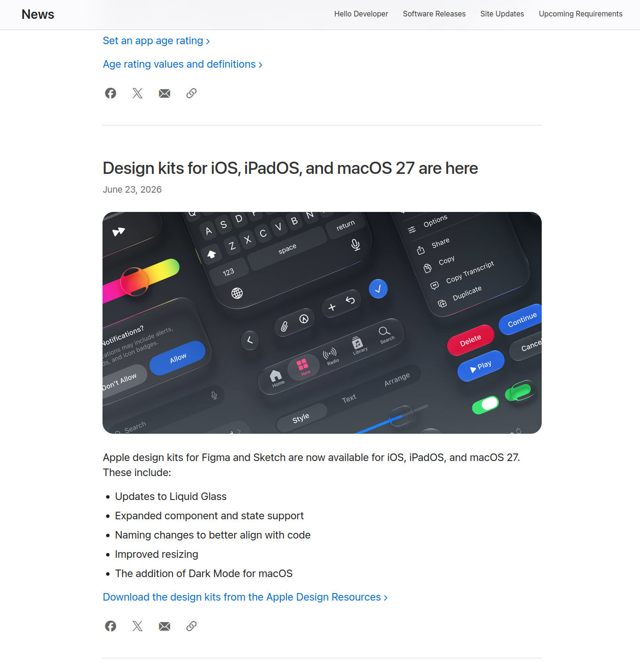Download design kits from Apple Design Resources
The image size is (640, 672).
point(245,597)
